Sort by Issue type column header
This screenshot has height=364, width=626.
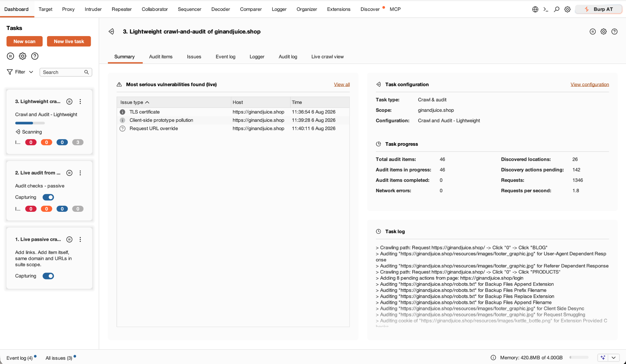pos(174,102)
